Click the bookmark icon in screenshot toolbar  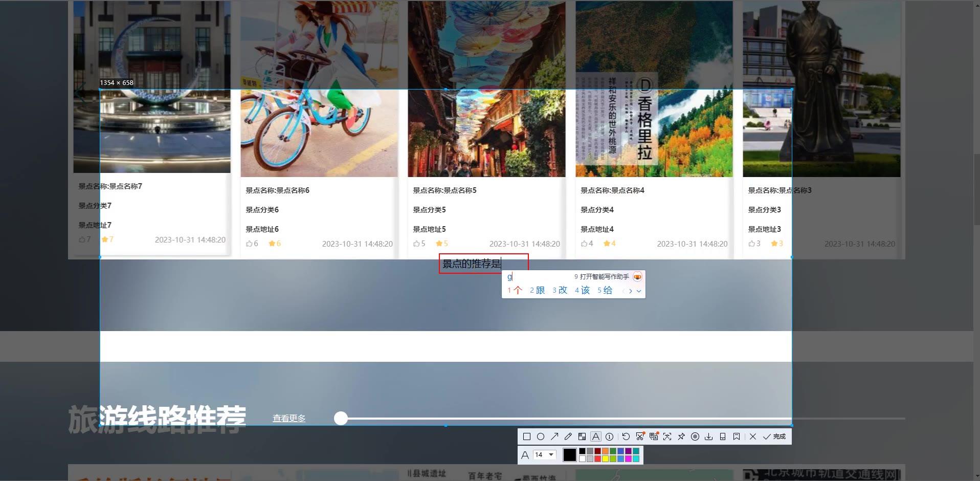tap(737, 436)
